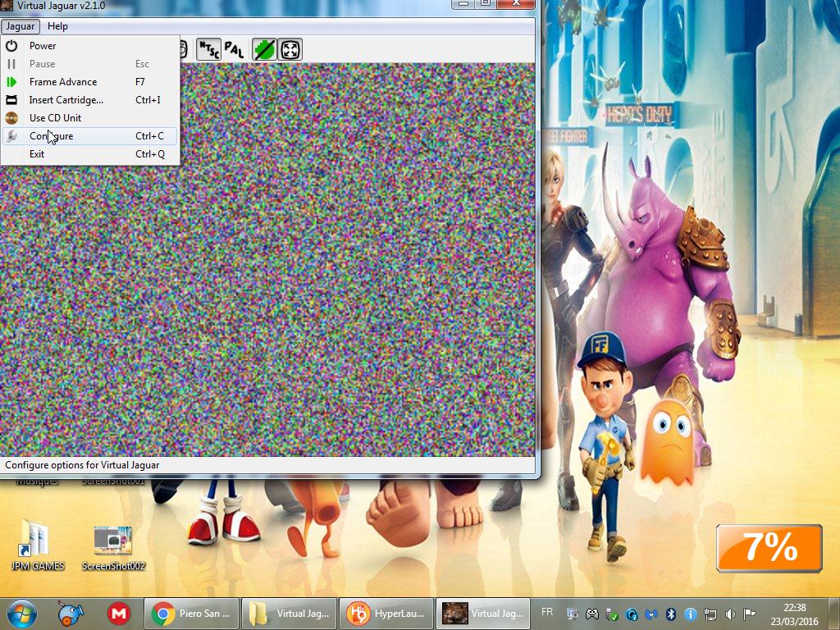The height and width of the screenshot is (630, 840).
Task: Choose Insert Cartridge... from the menu
Action: (x=90, y=100)
